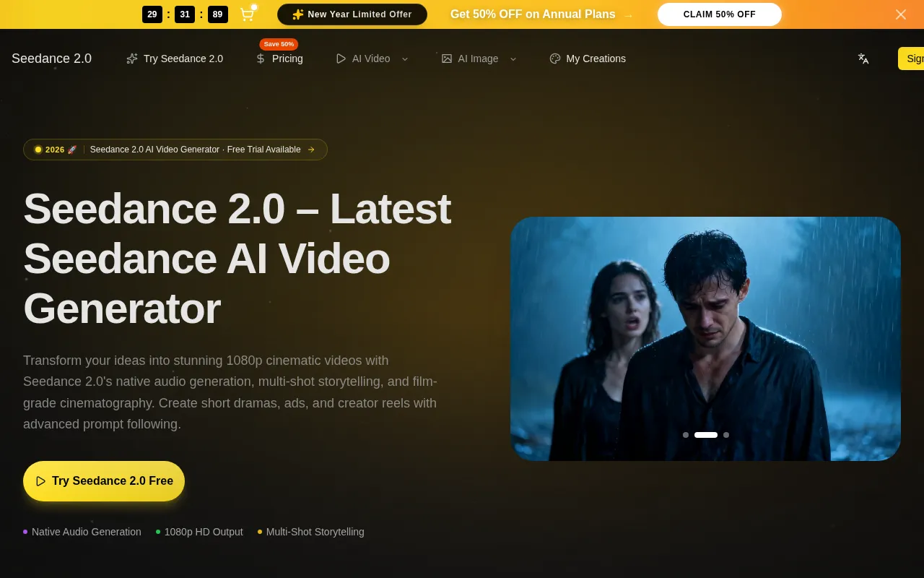Select the third carousel dot on the hero image
The width and height of the screenshot is (924, 578).
[726, 435]
